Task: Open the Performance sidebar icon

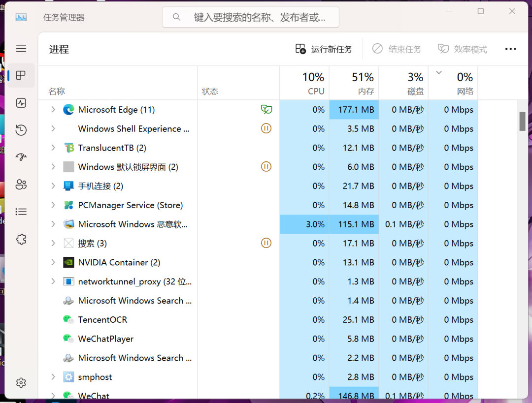Action: 21,103
